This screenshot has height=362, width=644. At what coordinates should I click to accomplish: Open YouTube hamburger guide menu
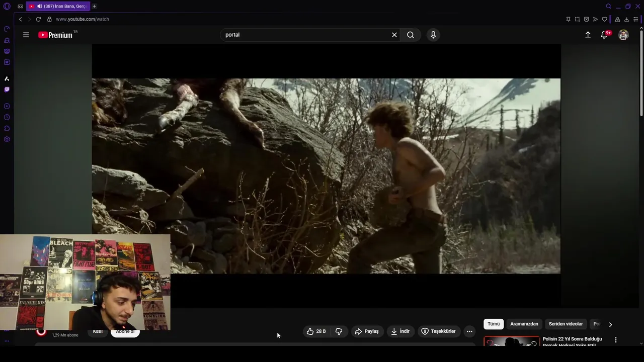26,35
